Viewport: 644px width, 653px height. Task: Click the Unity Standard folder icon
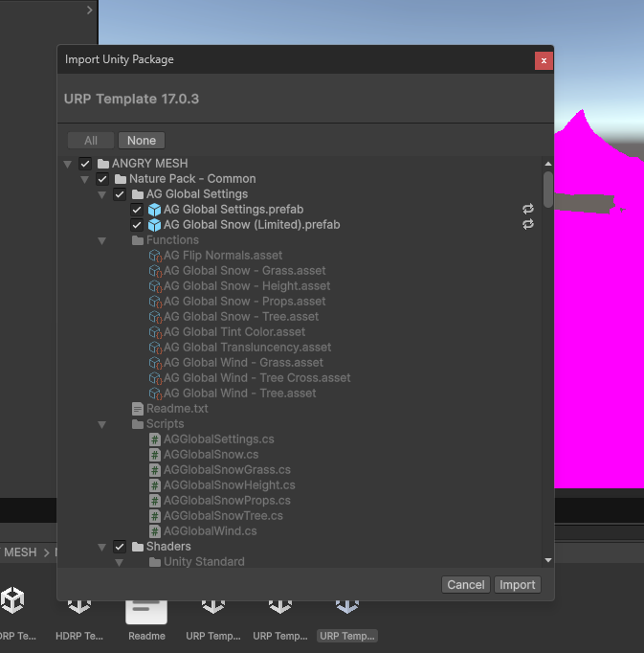click(155, 562)
